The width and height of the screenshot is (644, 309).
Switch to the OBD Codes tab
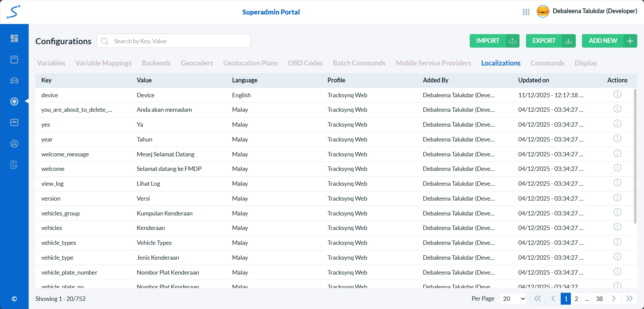(x=305, y=63)
